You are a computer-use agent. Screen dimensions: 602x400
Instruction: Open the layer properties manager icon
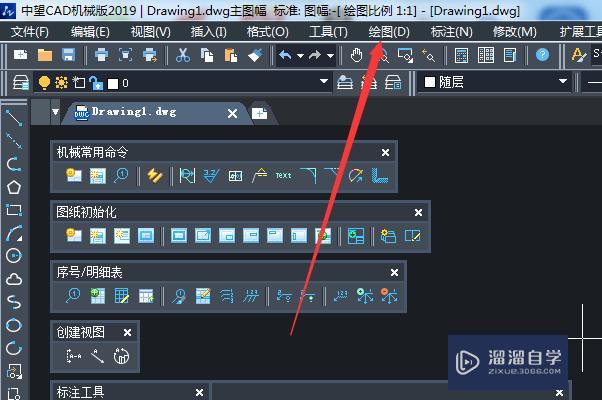21,83
